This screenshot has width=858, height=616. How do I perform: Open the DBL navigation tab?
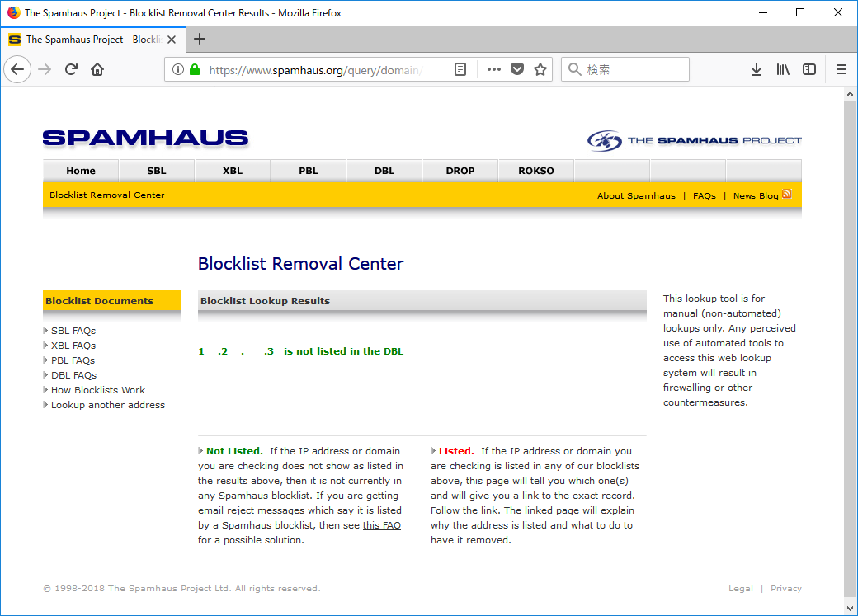(384, 171)
